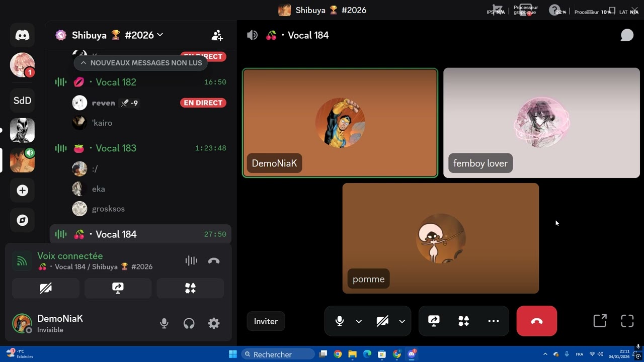Toggle microphone mute in user panel

164,323
